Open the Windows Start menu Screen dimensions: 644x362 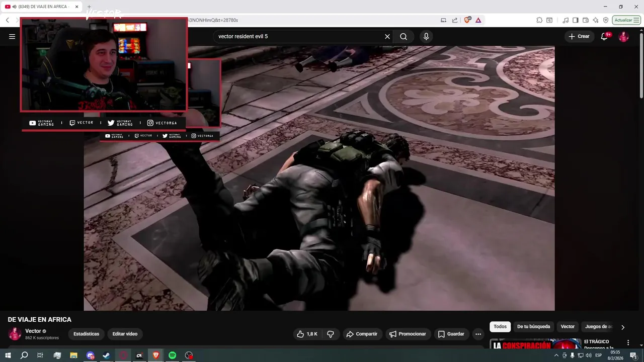coord(8,355)
